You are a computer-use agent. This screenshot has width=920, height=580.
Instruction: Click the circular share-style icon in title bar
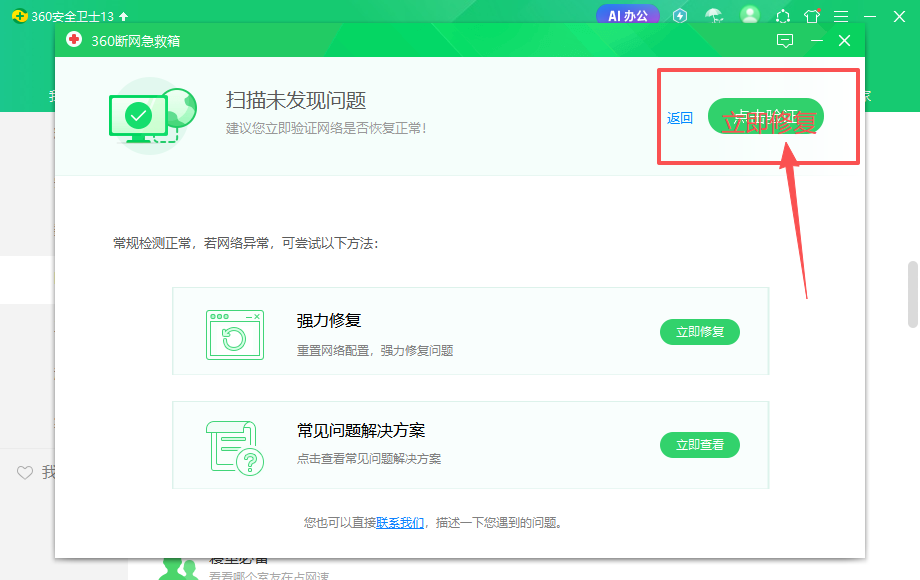(783, 17)
